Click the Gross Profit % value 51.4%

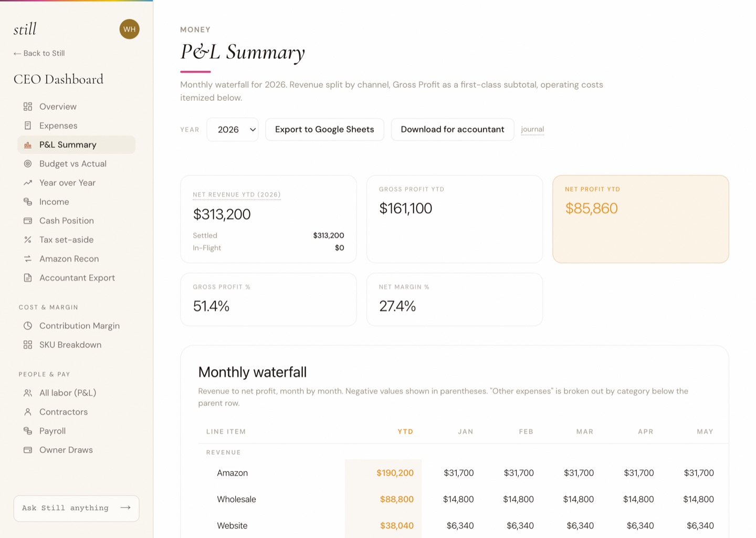click(x=211, y=306)
